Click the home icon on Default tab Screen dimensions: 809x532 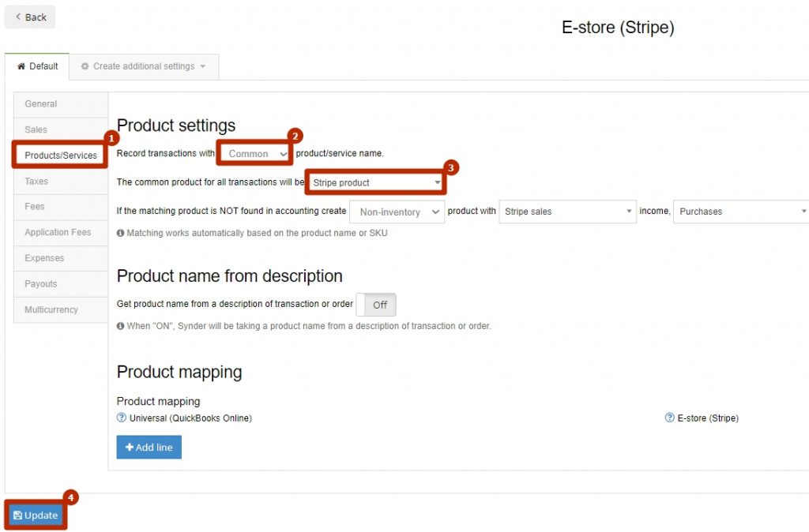(21, 66)
